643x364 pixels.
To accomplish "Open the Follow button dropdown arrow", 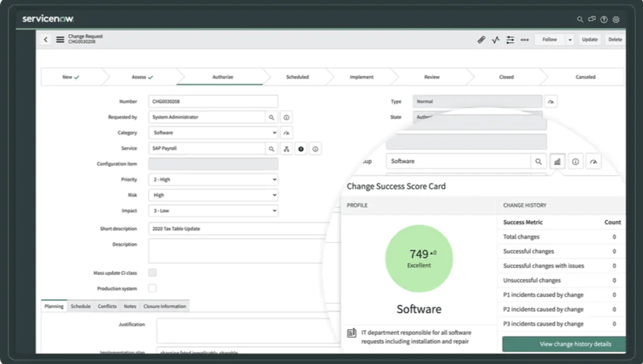I will pos(569,39).
